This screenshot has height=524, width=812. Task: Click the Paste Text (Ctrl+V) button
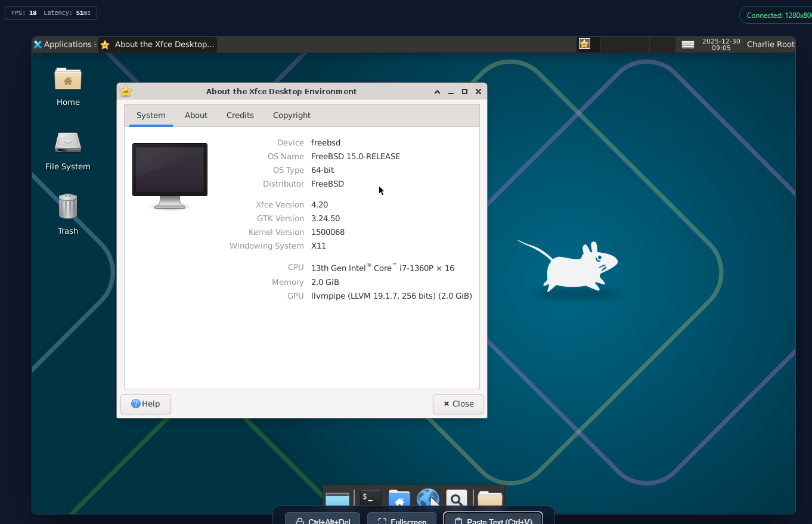click(x=493, y=518)
